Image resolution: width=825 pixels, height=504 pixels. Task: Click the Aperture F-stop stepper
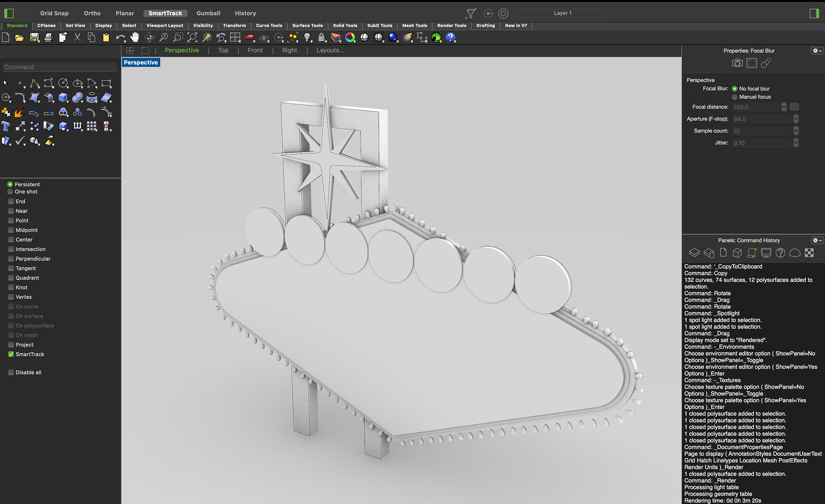pos(796,119)
